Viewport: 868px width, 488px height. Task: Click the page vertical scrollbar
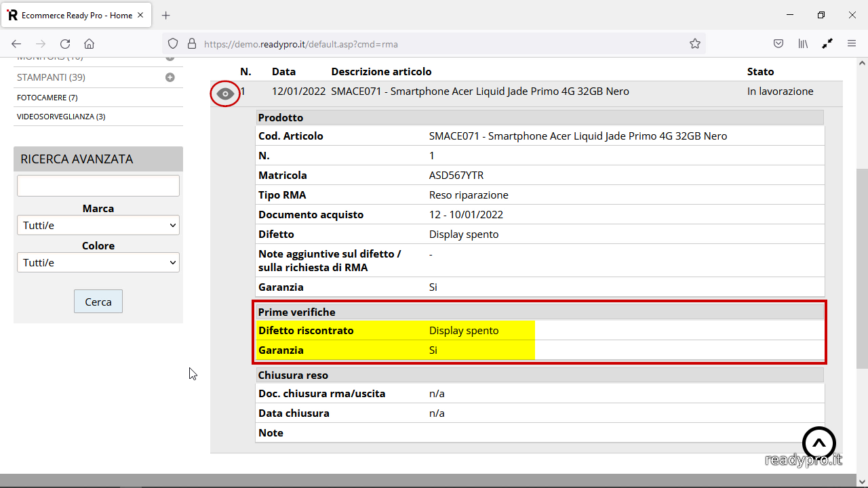click(x=862, y=268)
